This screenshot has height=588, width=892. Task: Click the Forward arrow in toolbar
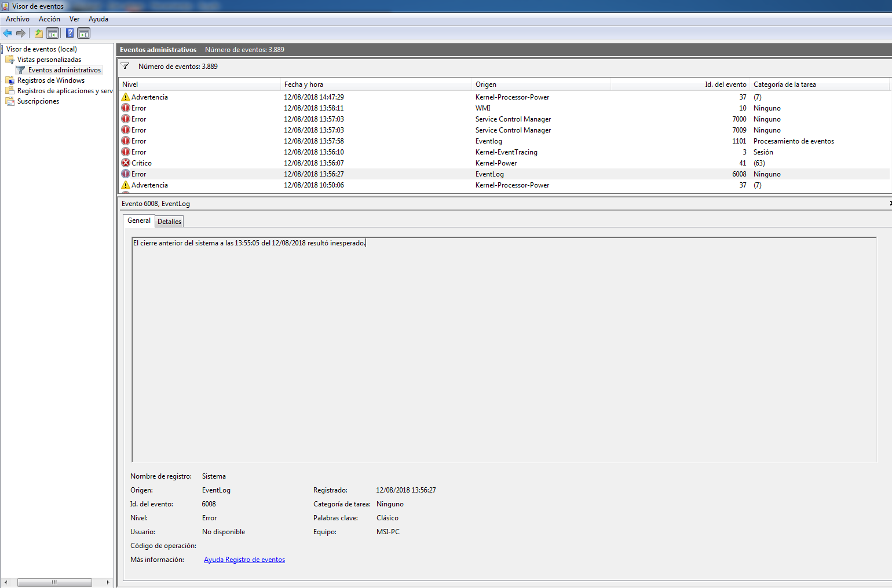click(x=21, y=33)
